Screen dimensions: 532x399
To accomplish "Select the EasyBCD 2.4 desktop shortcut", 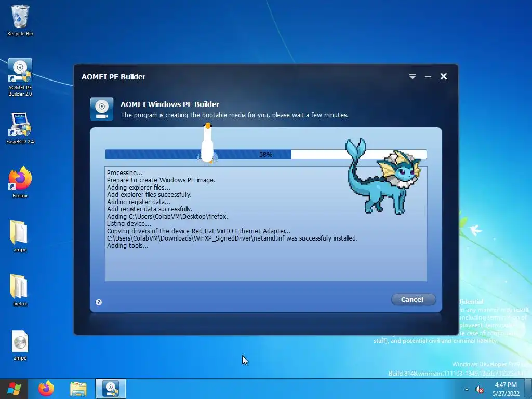I will [20, 128].
